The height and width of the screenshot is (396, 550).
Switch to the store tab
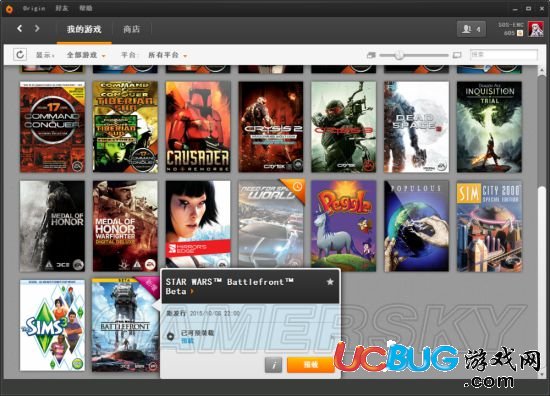click(132, 29)
